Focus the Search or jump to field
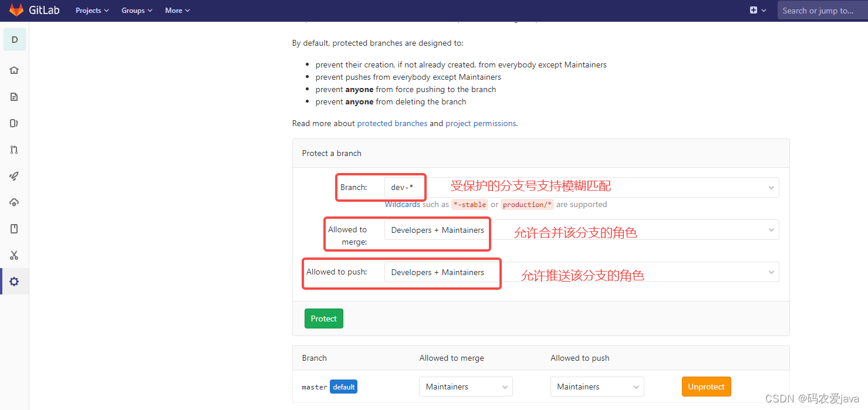The height and width of the screenshot is (410, 868). coord(823,11)
